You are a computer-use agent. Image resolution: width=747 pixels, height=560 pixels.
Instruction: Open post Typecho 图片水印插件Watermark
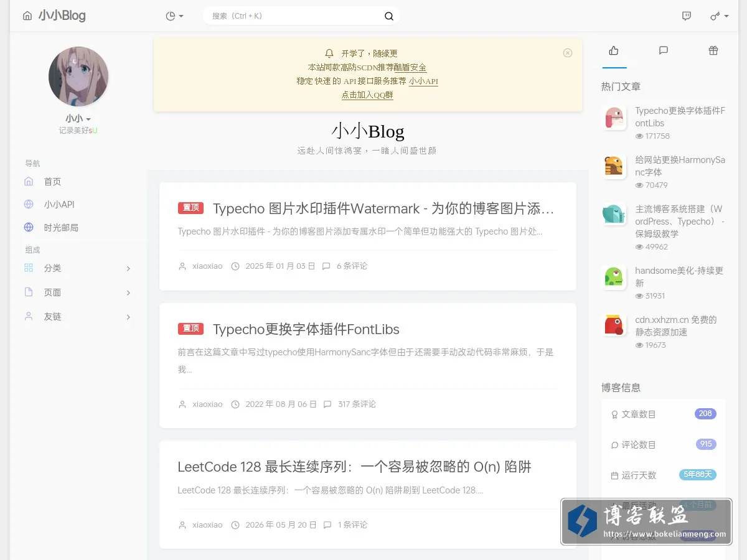[x=383, y=208]
